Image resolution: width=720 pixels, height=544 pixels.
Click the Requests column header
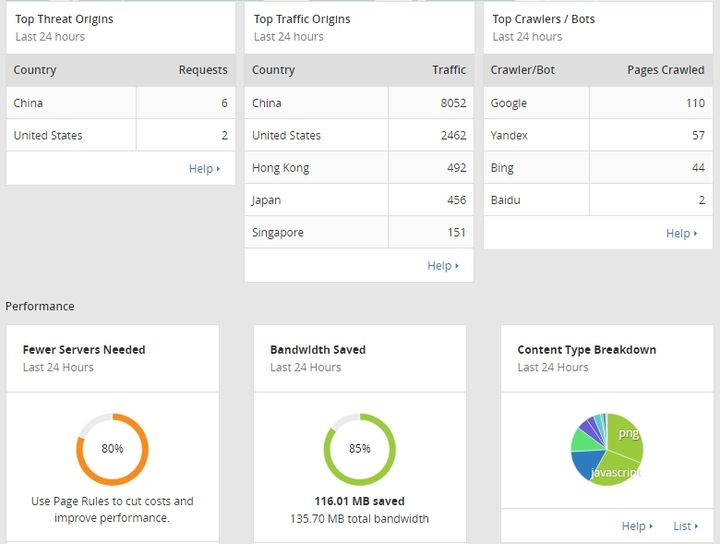coord(203,70)
